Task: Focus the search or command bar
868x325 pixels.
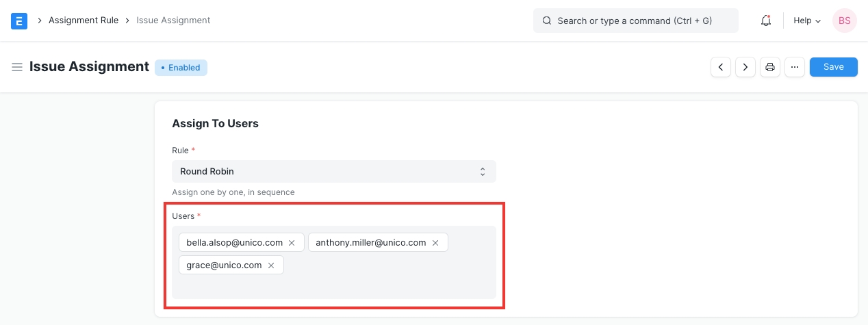Action: (635, 21)
